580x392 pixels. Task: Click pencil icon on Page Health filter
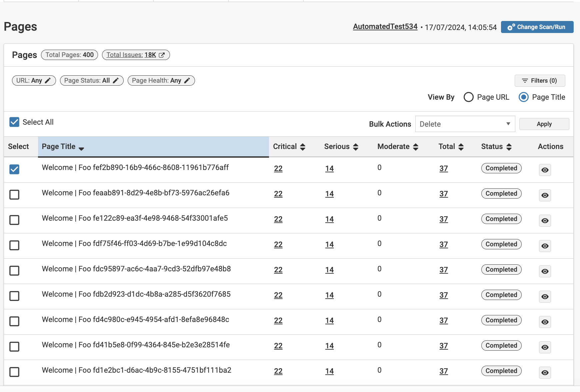pos(187,80)
